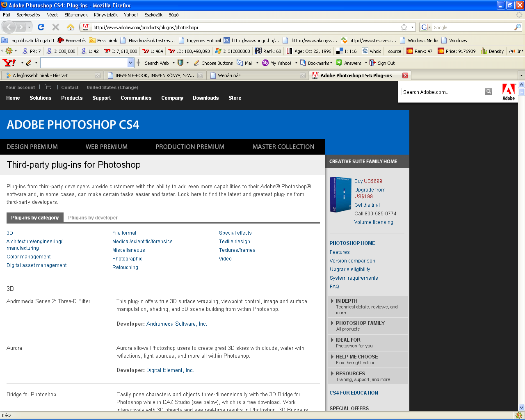Expand the PHOTOSHOP FAMILY section

367,326
